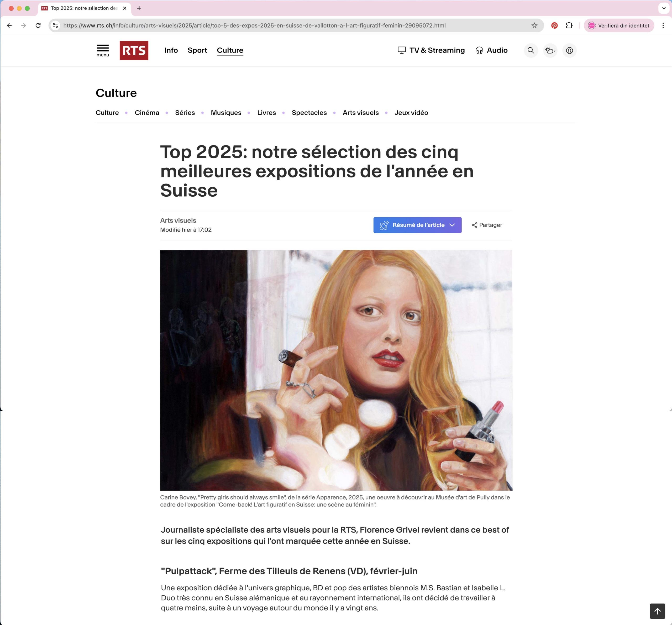672x625 pixels.
Task: Reload the page
Action: (38, 26)
